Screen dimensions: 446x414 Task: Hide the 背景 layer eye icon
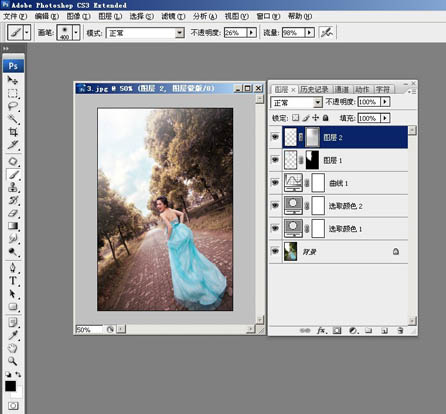pos(275,251)
